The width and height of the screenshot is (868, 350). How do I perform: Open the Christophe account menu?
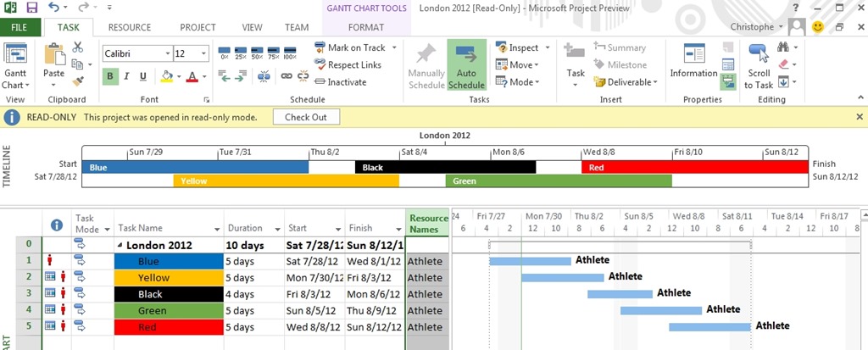click(756, 26)
